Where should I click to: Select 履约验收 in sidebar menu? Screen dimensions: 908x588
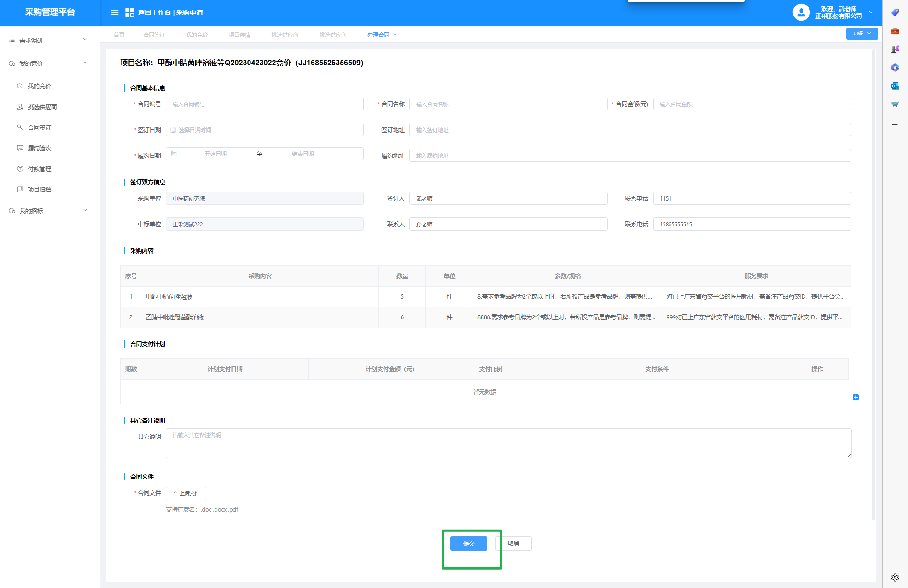[x=40, y=148]
